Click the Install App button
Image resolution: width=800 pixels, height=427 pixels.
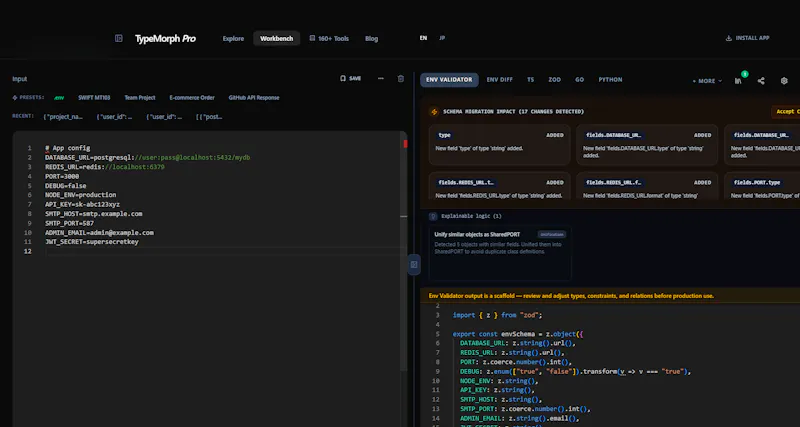(747, 38)
